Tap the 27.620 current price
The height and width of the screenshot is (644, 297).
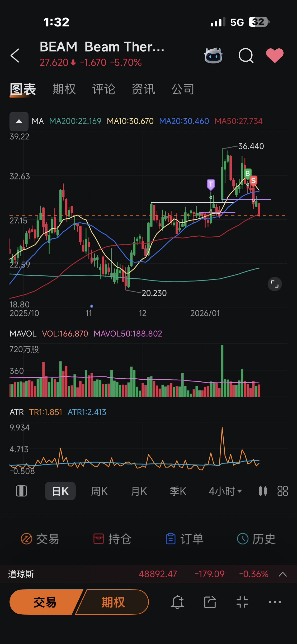[54, 63]
